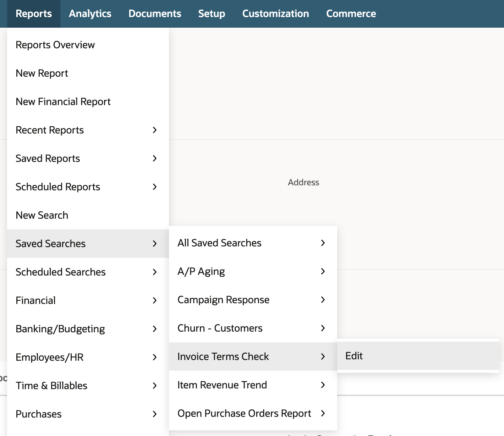Expand Campaign Response chevron arrow
This screenshot has width=504, height=436.
(323, 300)
